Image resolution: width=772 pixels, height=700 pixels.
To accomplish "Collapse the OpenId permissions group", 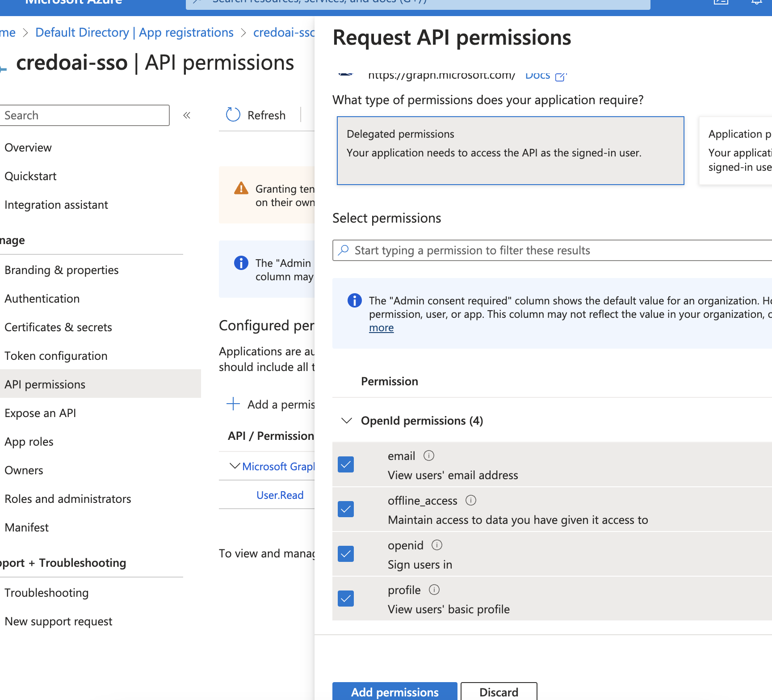I will (347, 421).
